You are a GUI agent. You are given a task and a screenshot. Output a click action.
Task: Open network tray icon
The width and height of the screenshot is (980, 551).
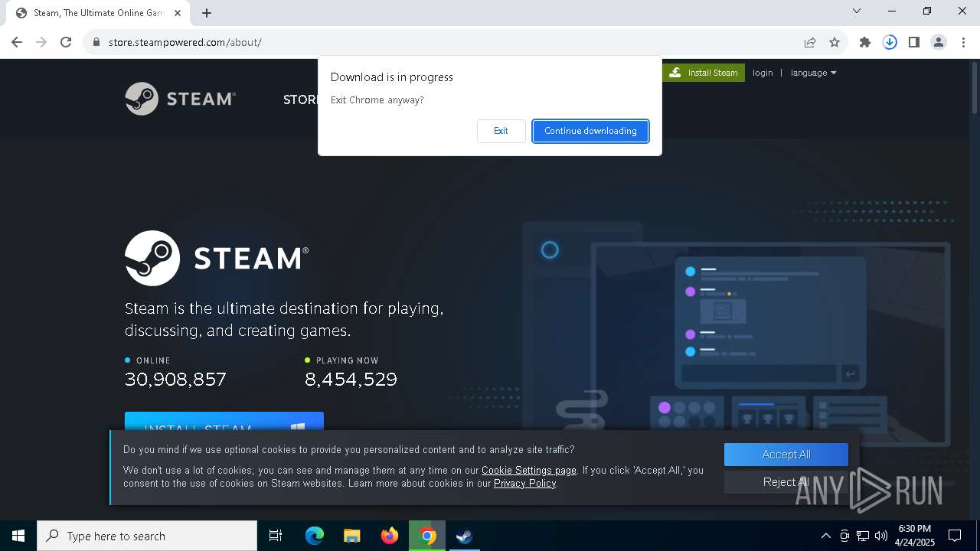863,536
